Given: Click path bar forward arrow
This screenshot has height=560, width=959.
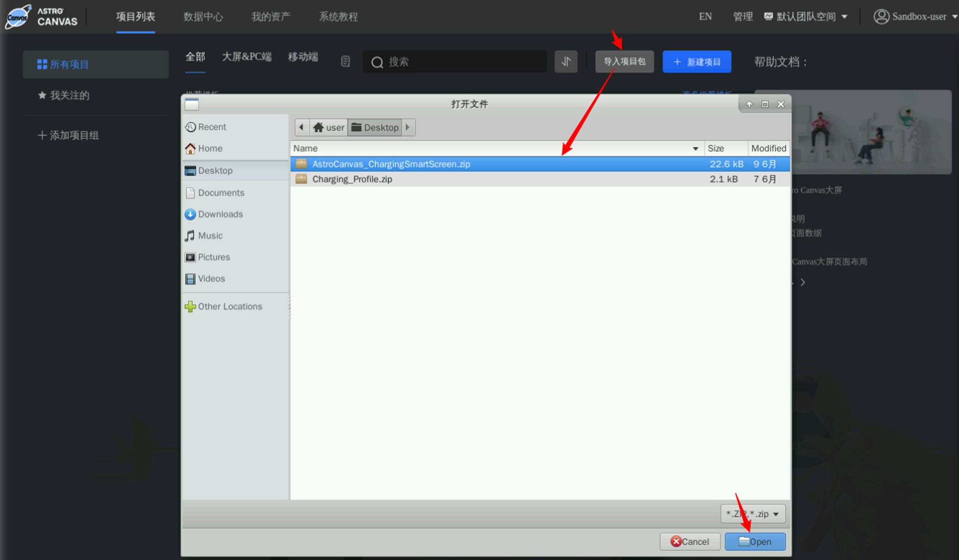Looking at the screenshot, I should tap(408, 127).
